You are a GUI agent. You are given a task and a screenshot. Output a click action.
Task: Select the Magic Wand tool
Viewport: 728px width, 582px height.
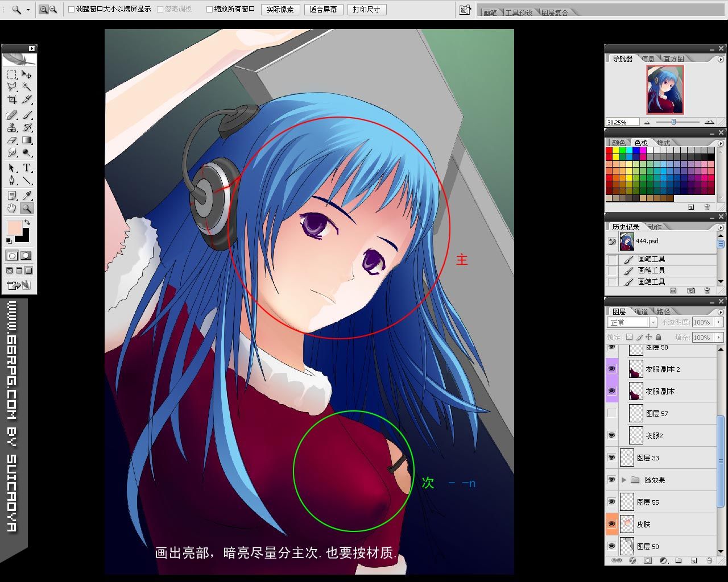click(x=27, y=87)
